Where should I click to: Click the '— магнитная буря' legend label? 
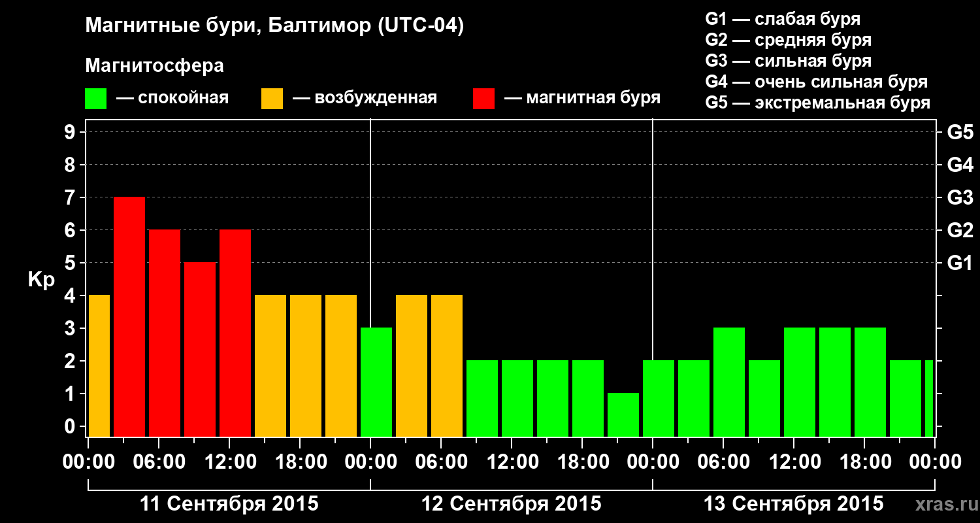click(583, 99)
